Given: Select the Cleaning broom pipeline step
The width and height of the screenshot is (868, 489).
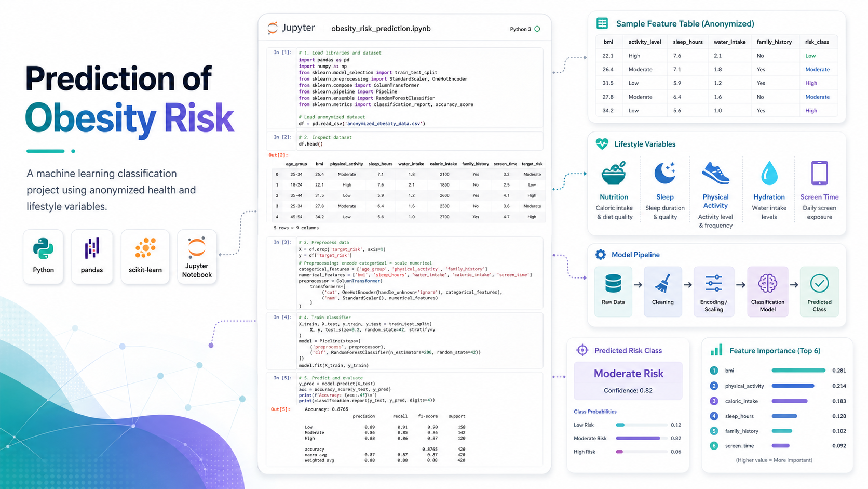Looking at the screenshot, I should (x=663, y=292).
